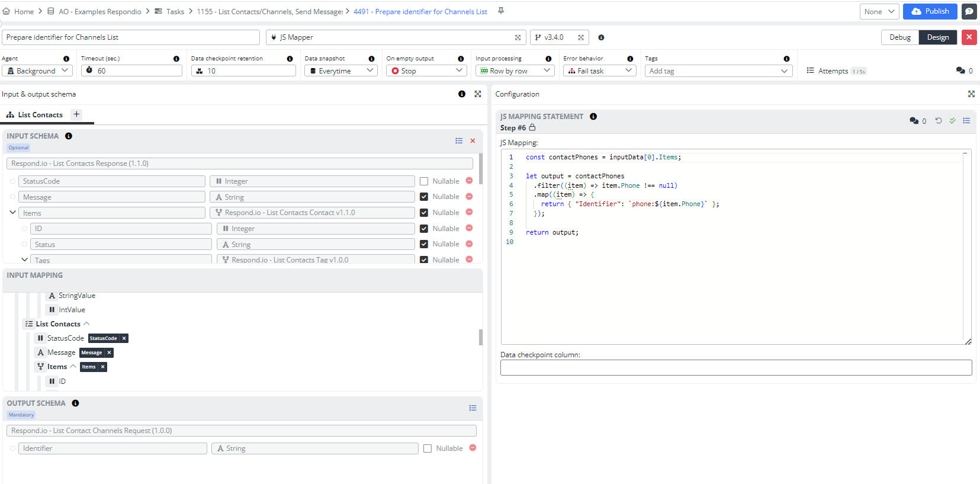
Task: Click the green validate check icon
Action: pyautogui.click(x=953, y=121)
